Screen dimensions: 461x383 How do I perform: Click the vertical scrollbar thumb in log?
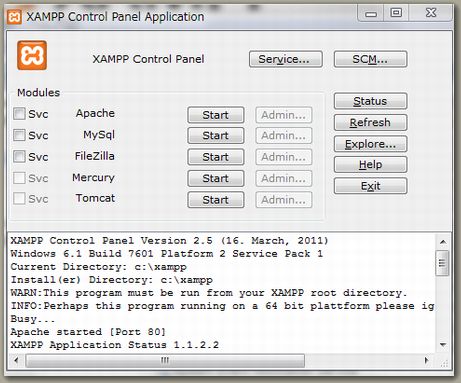(x=443, y=263)
